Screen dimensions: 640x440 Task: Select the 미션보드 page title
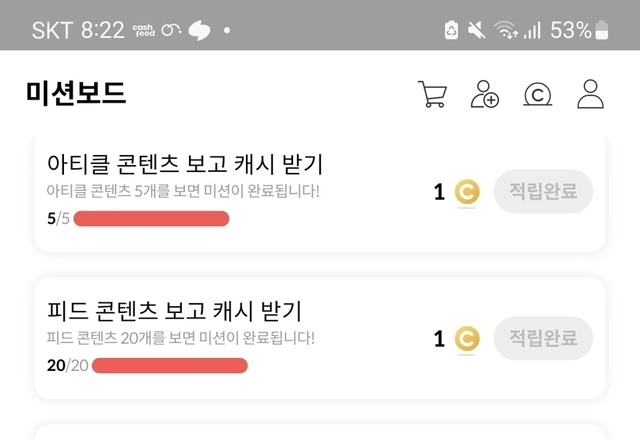pyautogui.click(x=76, y=94)
